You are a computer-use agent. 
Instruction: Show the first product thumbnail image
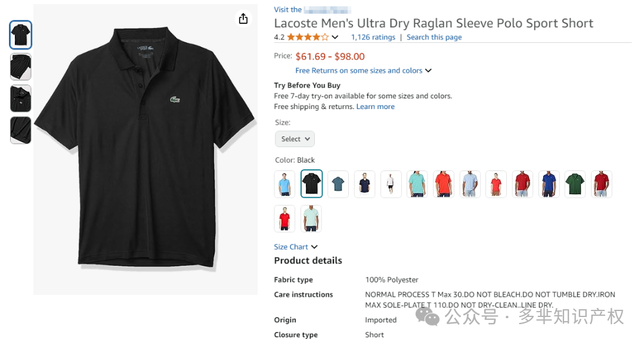[21, 35]
